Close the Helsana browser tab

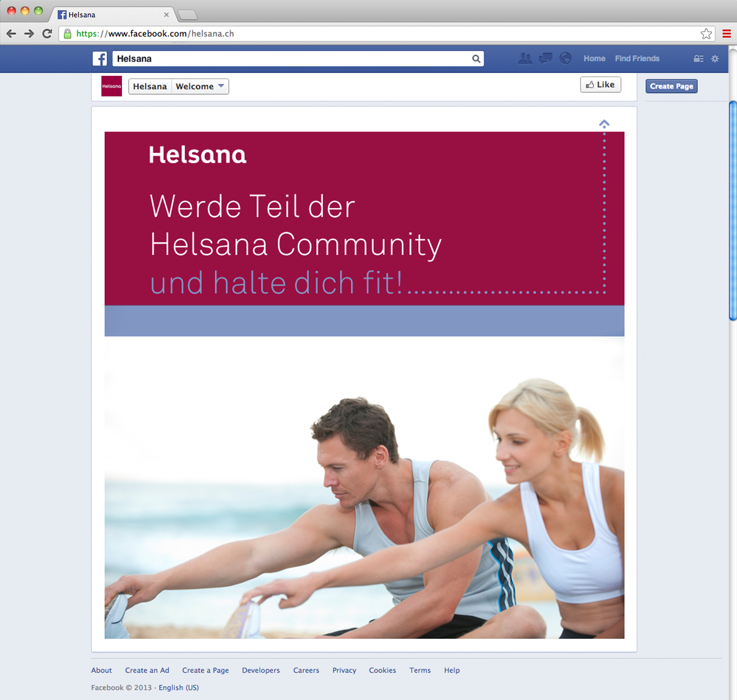click(166, 15)
